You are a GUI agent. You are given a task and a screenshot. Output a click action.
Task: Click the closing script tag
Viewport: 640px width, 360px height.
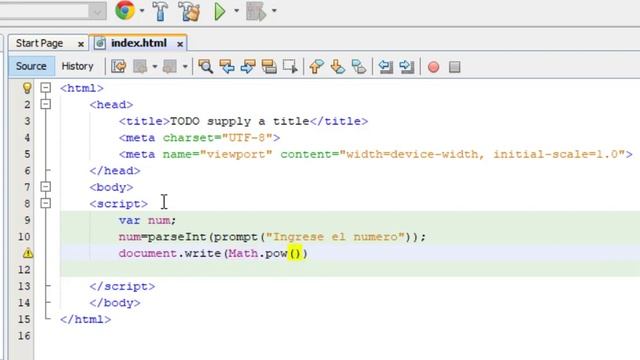(122, 287)
